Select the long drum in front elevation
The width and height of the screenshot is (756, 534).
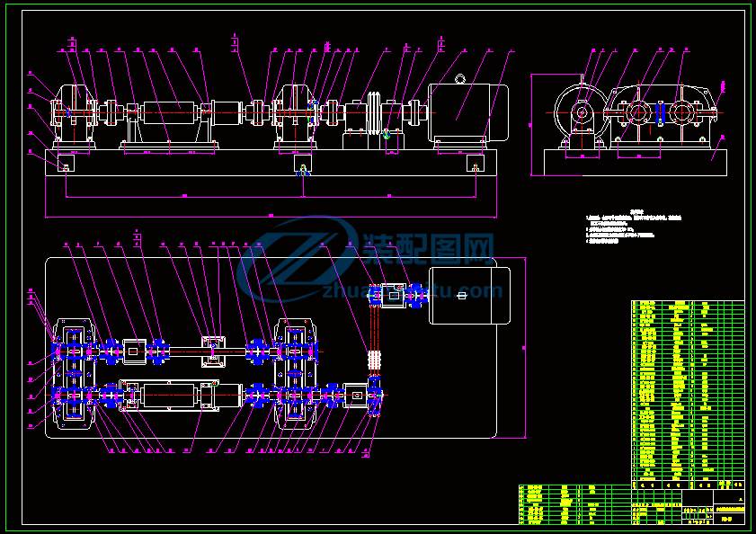pos(169,114)
